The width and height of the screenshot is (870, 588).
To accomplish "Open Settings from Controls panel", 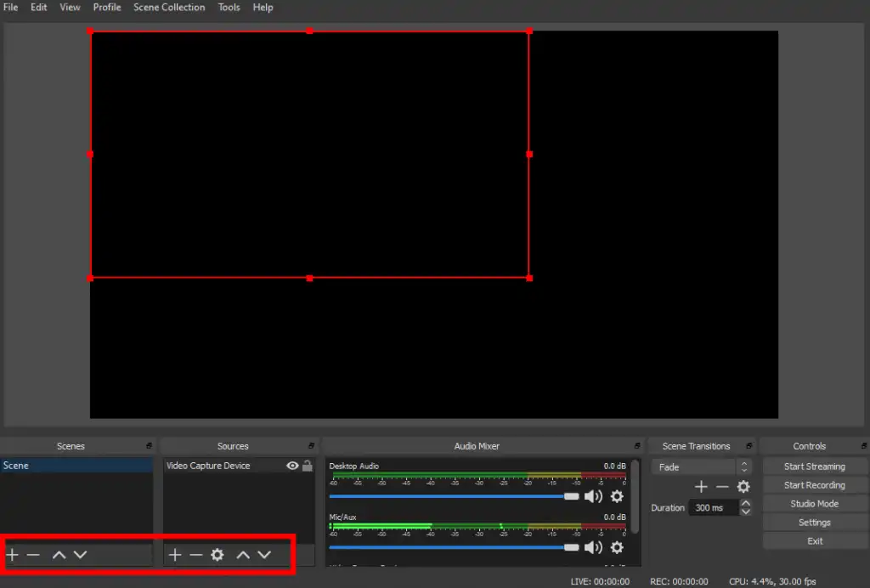I will (x=815, y=523).
